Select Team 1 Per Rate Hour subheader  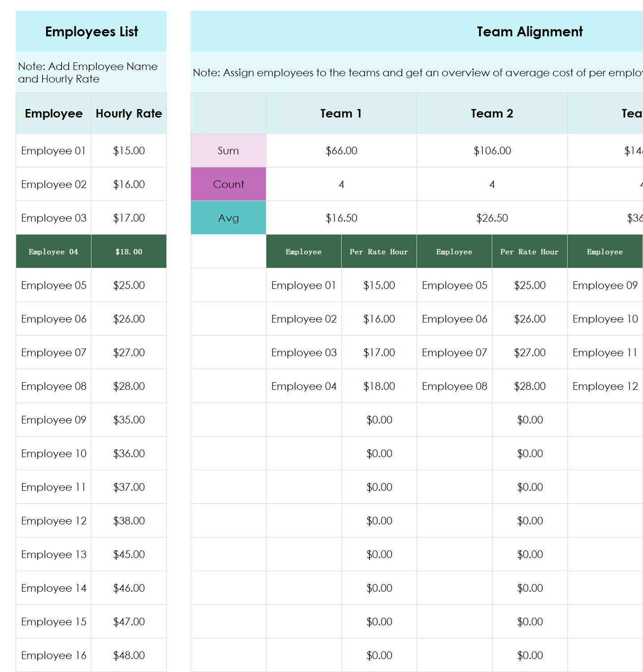click(x=379, y=251)
